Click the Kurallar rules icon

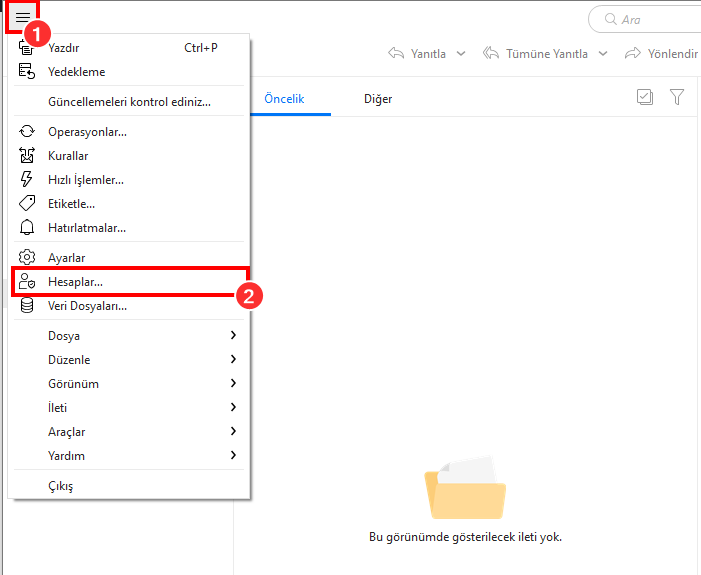[27, 156]
